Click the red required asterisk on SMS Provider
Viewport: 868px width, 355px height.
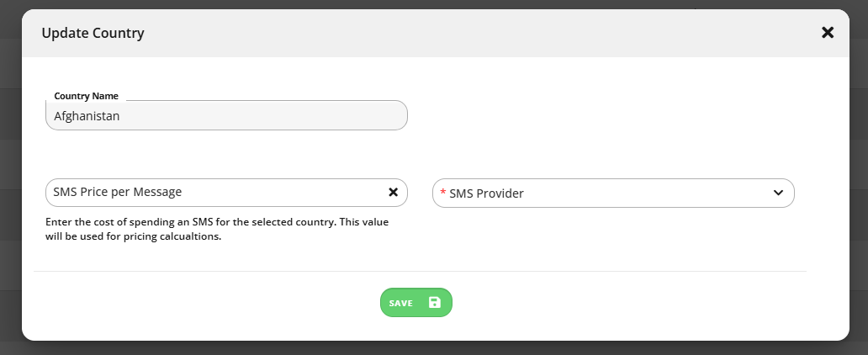click(x=443, y=192)
